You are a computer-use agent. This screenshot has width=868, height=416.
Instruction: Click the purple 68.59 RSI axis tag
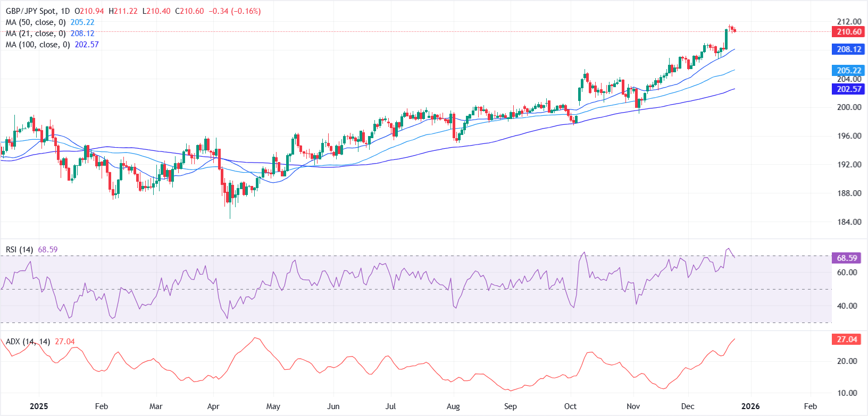(847, 258)
